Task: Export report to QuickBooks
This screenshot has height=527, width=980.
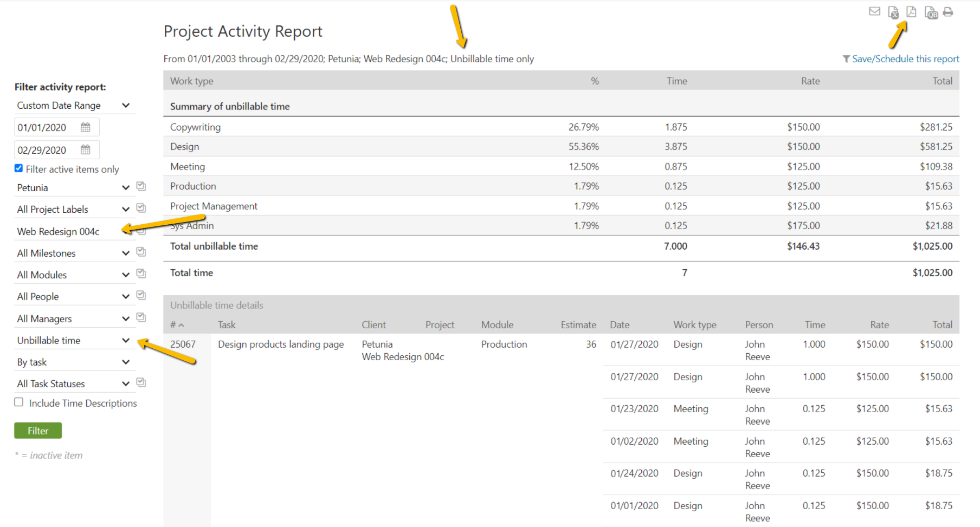Action: (931, 12)
